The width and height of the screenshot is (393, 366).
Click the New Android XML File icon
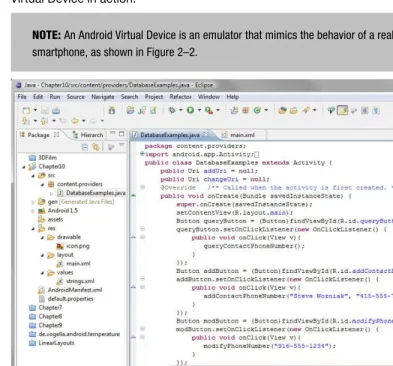153,110
